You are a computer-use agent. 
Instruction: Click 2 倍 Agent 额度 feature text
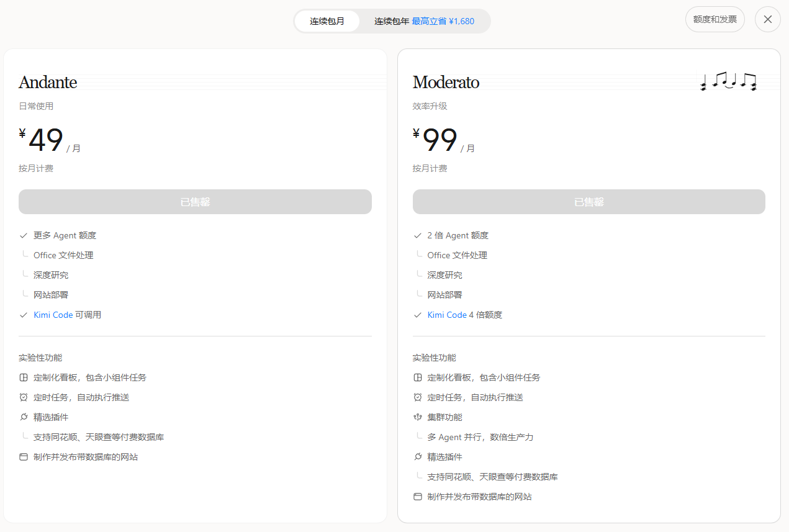458,235
